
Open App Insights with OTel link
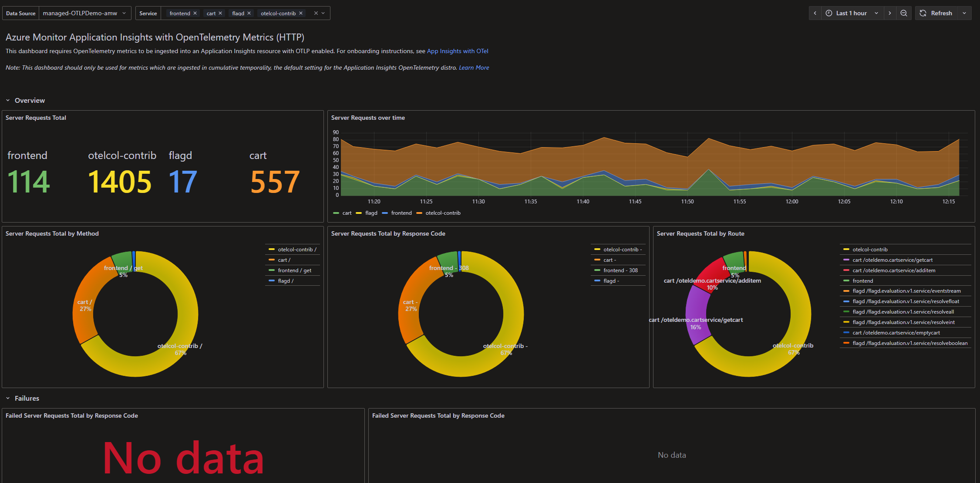pyautogui.click(x=457, y=51)
